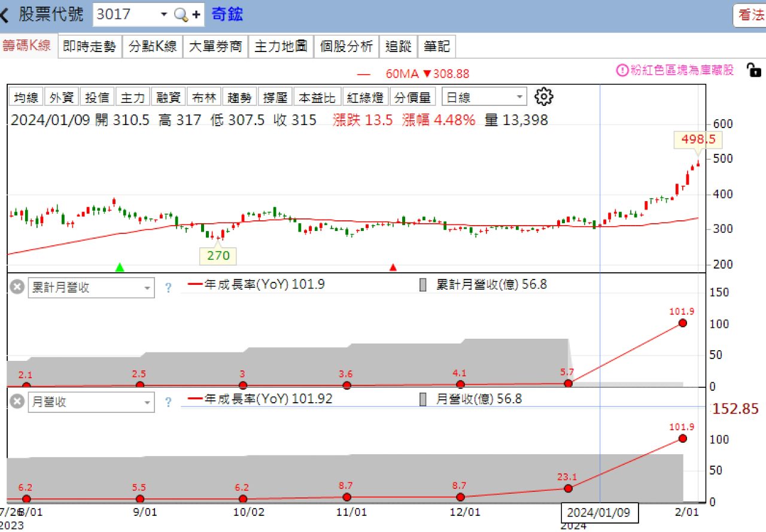The image size is (766, 532).
Task: Open chart settings with the gear icon
Action: click(544, 96)
